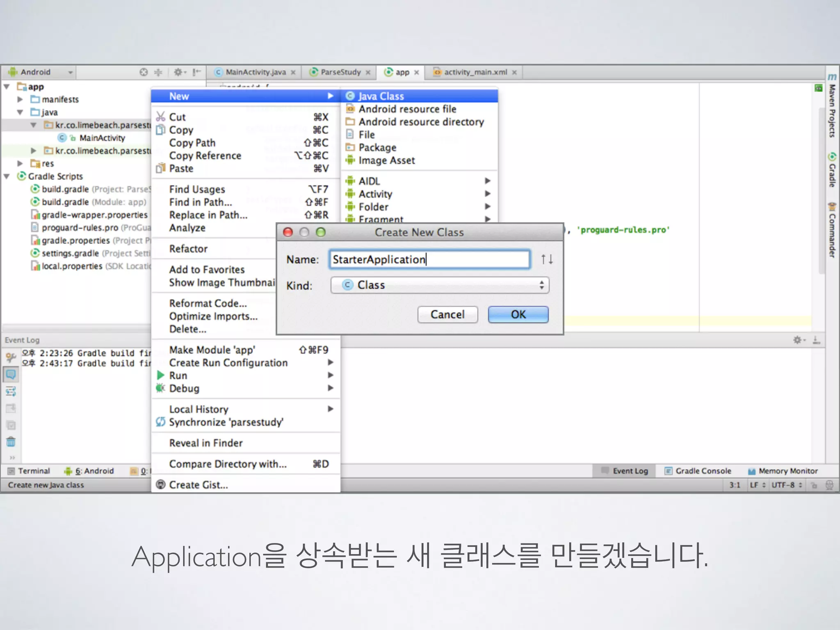Close the ParseStudy tab
840x630 pixels.
pyautogui.click(x=368, y=73)
